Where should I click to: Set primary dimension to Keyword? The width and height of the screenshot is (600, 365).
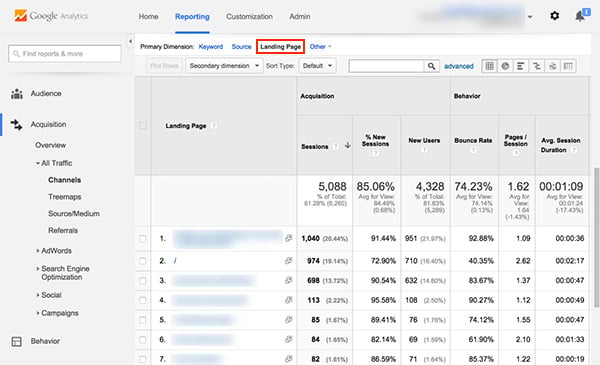click(211, 47)
